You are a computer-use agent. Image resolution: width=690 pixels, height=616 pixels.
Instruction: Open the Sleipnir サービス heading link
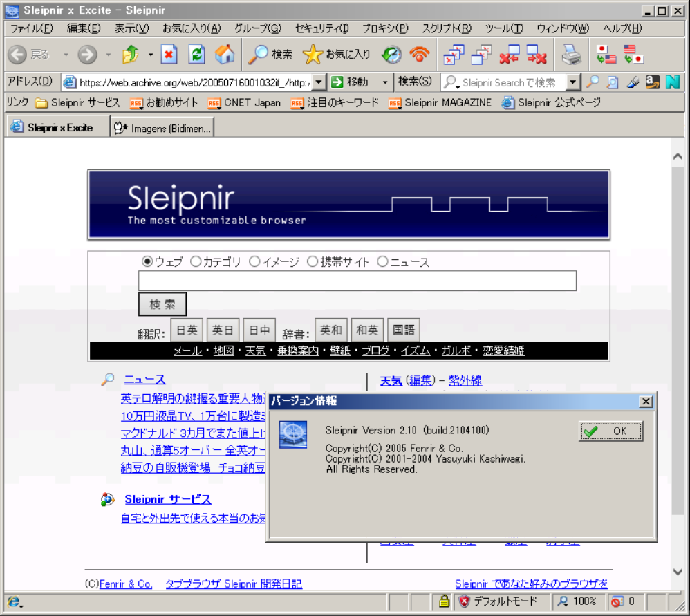tap(168, 499)
